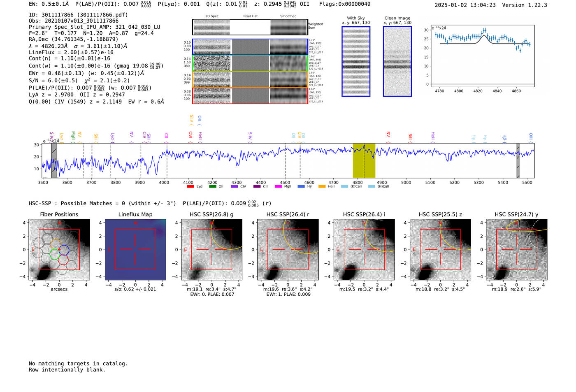Click the Clean Image cutout
This screenshot has height=392, width=576.
(x=397, y=61)
